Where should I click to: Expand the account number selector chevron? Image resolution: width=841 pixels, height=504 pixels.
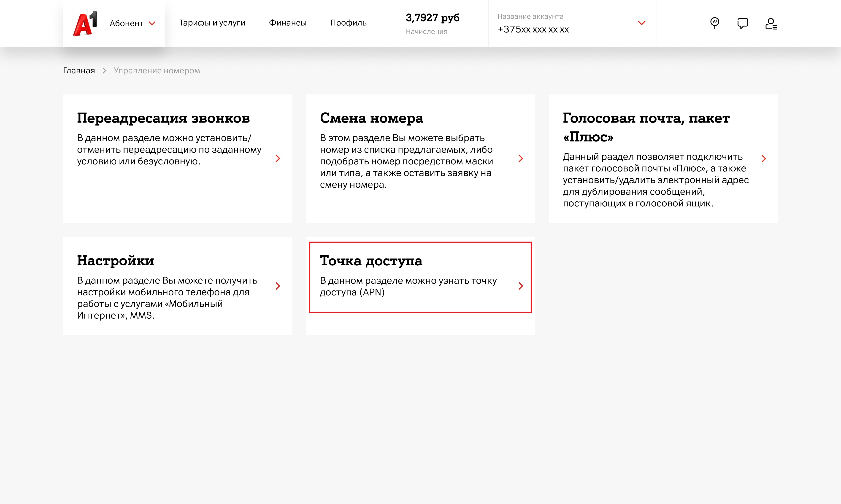point(641,23)
